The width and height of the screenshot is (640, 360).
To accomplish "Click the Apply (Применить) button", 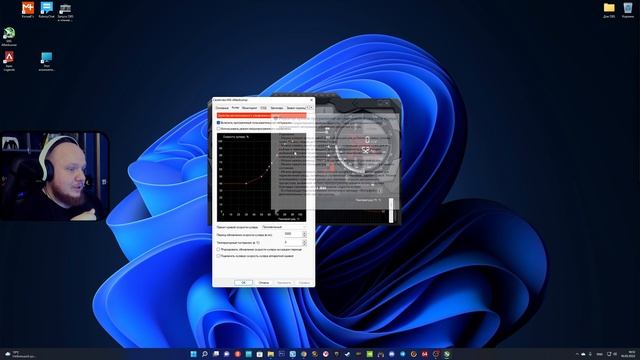I will [x=284, y=282].
